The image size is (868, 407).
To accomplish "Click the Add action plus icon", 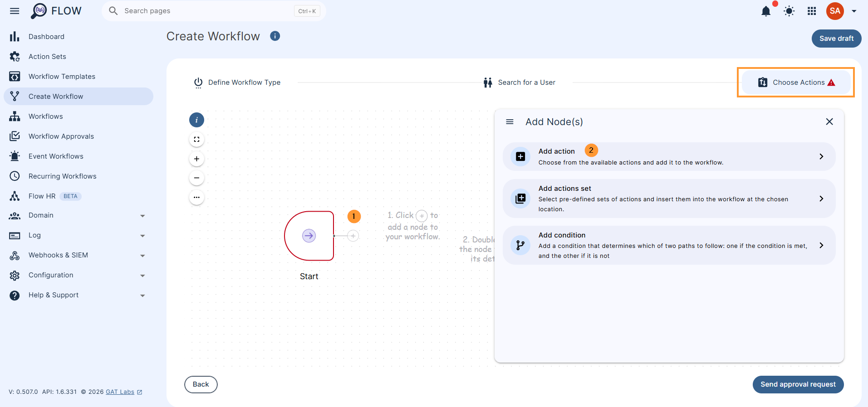I will pyautogui.click(x=520, y=156).
